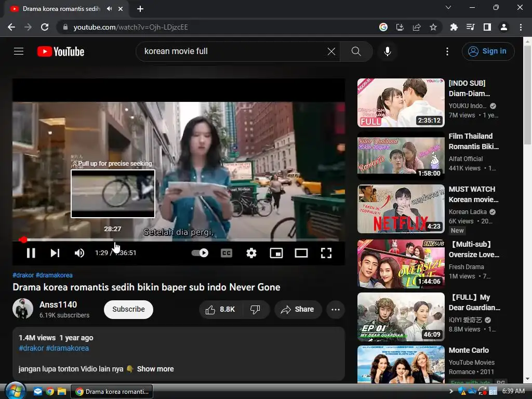Sign in to YouTube
Screen dimensions: 532x399
(x=488, y=51)
